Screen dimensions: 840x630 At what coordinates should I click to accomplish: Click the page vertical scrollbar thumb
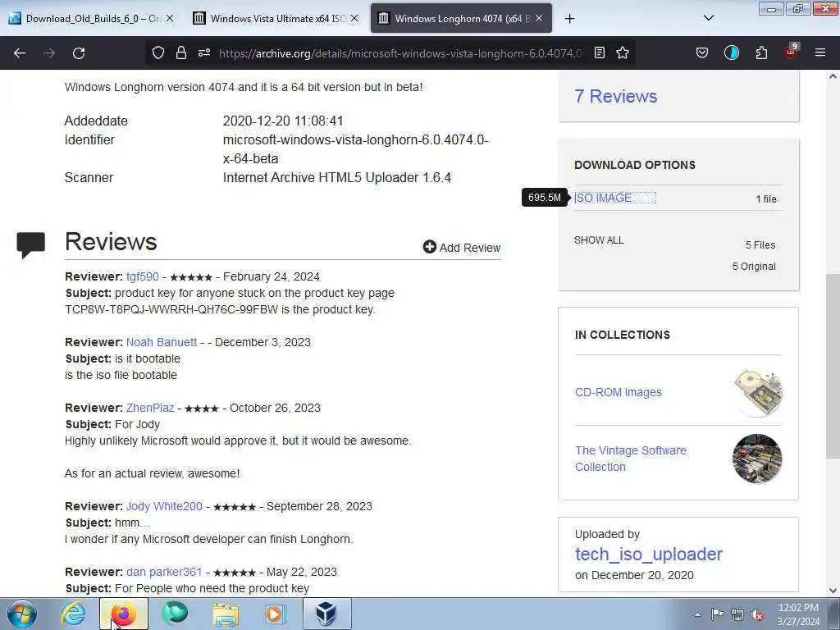coord(833,365)
